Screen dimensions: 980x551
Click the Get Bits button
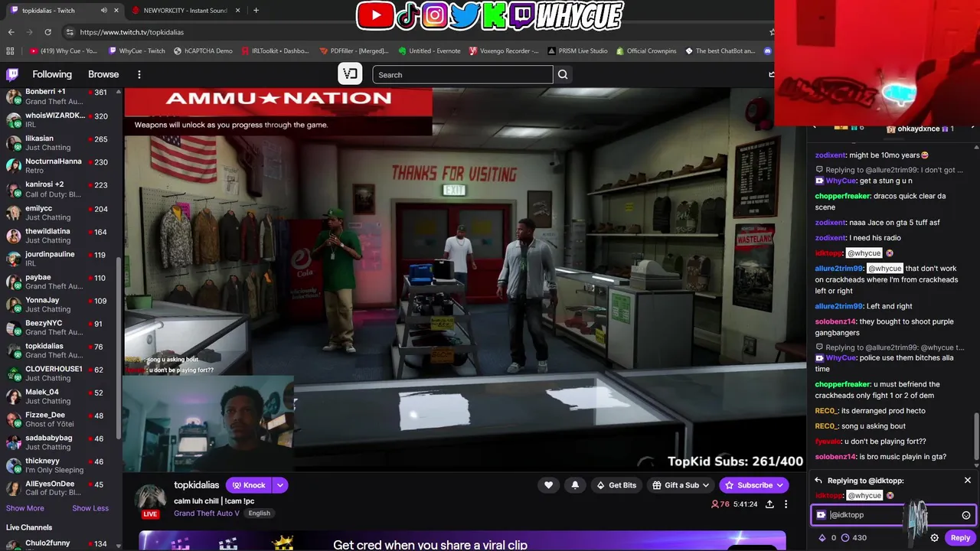click(616, 485)
